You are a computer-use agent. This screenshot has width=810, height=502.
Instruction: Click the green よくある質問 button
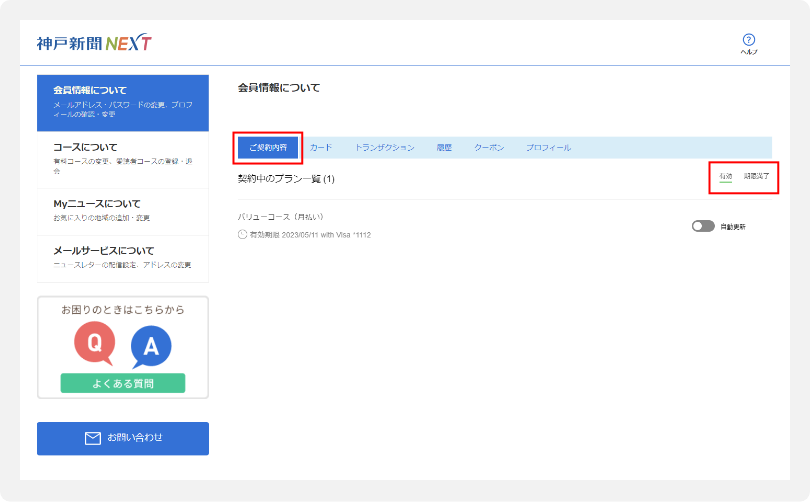[123, 383]
